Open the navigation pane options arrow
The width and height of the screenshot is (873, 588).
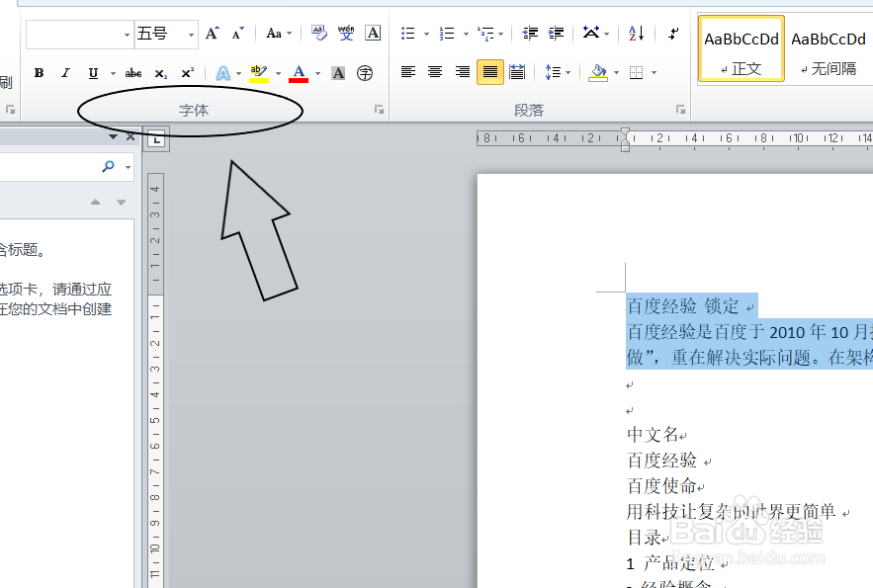tap(113, 136)
